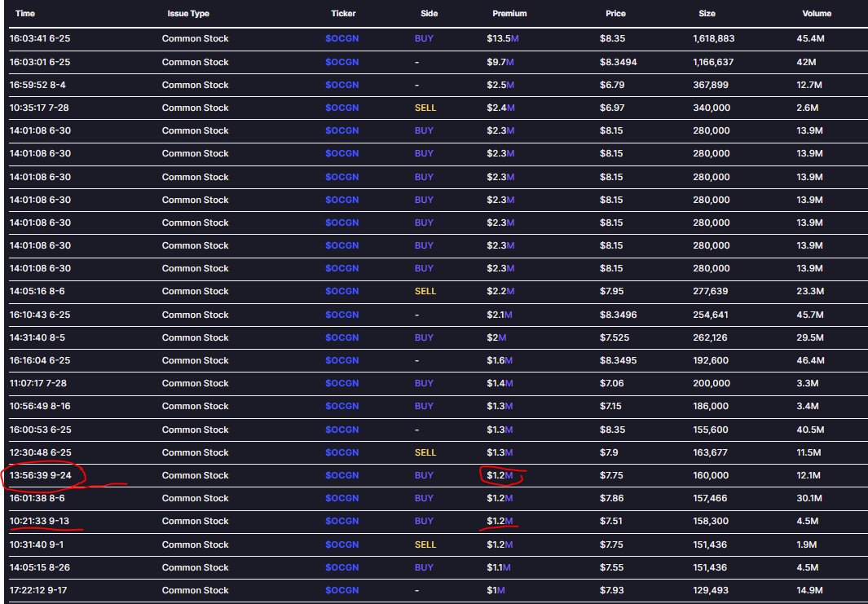Click the Volume column header
Image resolution: width=868 pixels, height=604 pixels.
coord(817,13)
